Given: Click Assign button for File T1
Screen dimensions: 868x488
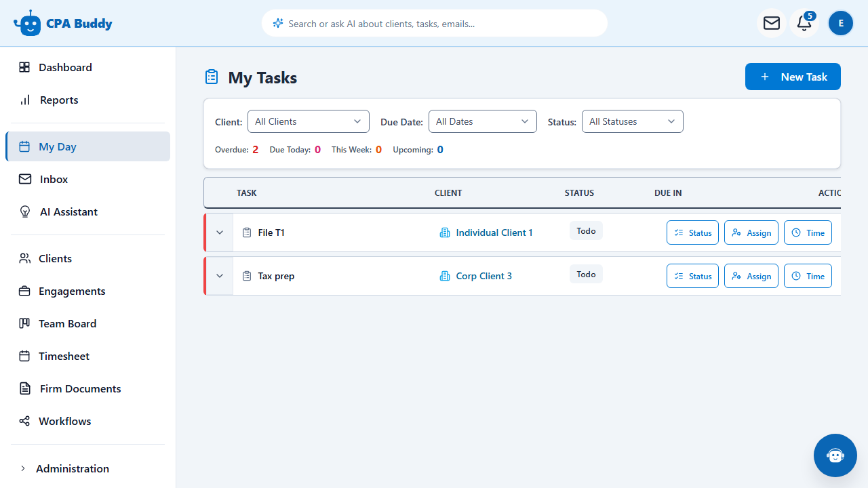Looking at the screenshot, I should click(751, 232).
